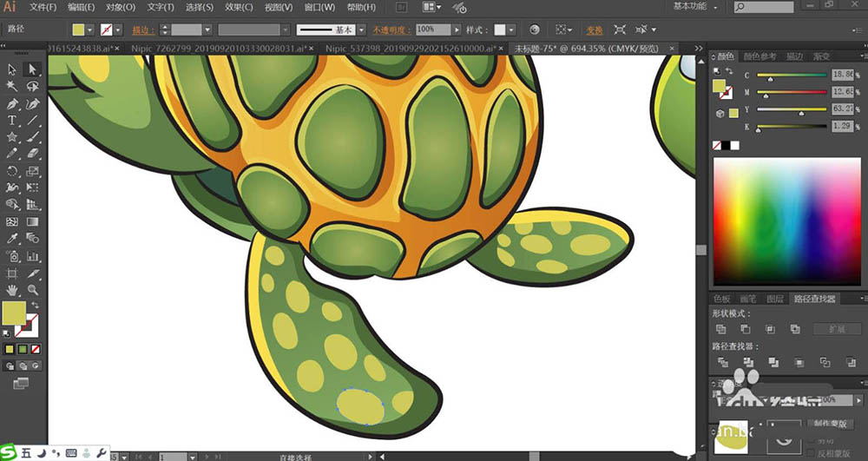Viewport: 868px width, 461px height.
Task: Expand the 基本功能 workspace switcher
Action: pos(694,7)
